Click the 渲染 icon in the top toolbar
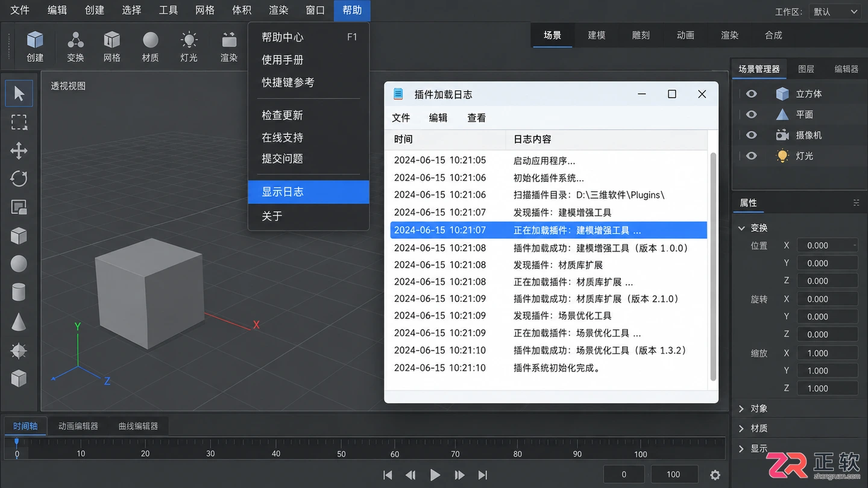 (228, 40)
